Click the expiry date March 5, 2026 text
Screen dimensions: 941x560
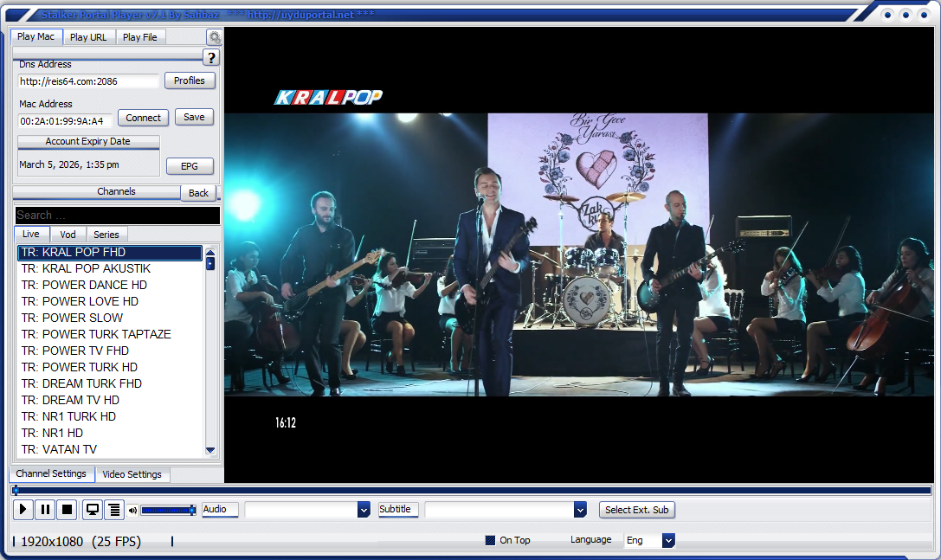click(x=69, y=164)
